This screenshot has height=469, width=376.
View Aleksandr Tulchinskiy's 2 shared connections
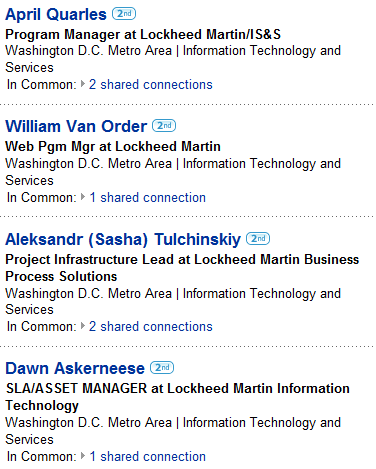[x=151, y=327]
